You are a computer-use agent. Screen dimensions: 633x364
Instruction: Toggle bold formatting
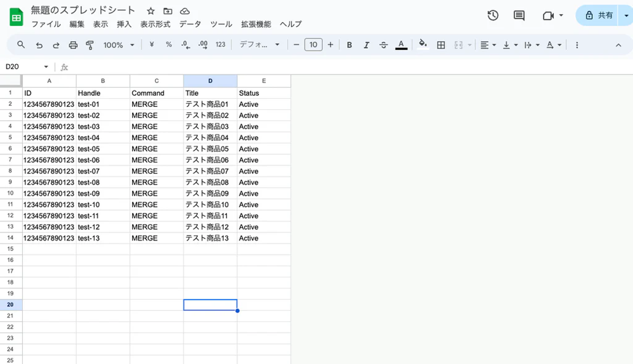(349, 45)
